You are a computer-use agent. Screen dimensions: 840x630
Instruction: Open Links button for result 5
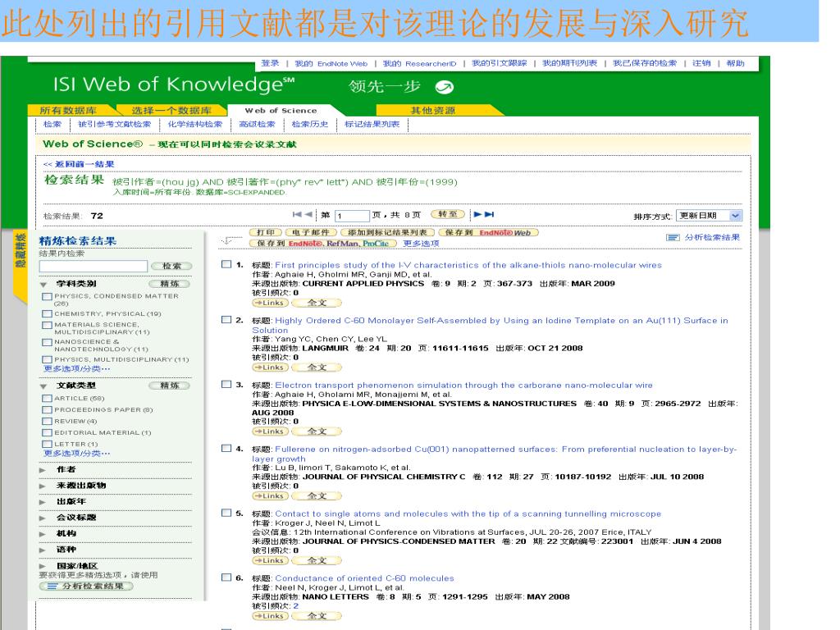pyautogui.click(x=270, y=560)
